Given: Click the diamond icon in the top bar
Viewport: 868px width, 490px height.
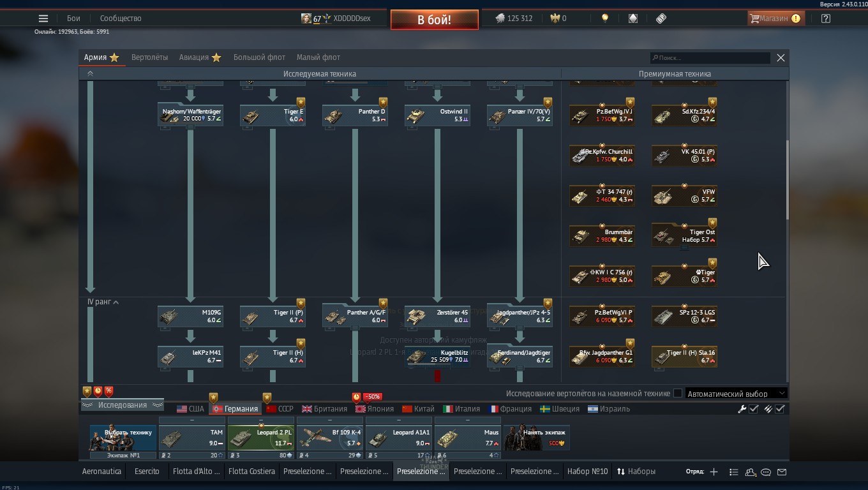Looking at the screenshot, I should 632,19.
